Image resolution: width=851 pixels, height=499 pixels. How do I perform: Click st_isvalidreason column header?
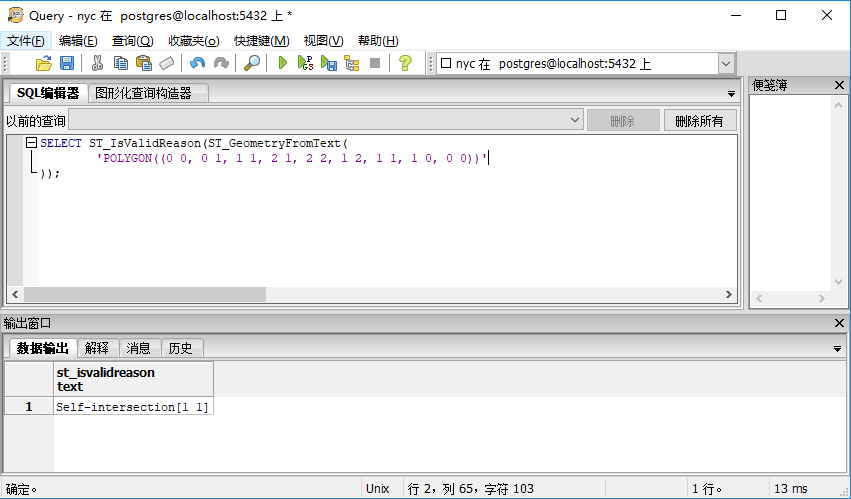tap(134, 379)
